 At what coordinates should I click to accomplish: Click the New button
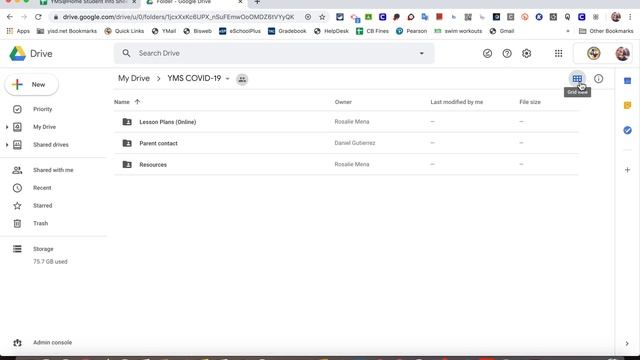click(31, 84)
